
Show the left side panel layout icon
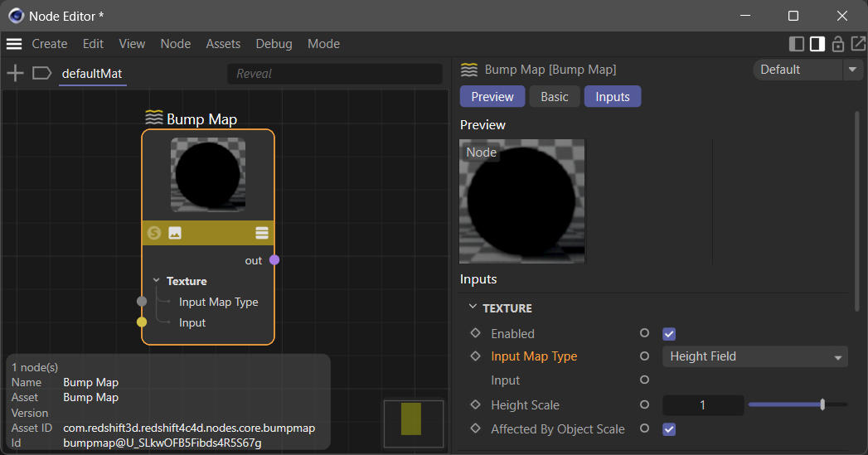797,44
